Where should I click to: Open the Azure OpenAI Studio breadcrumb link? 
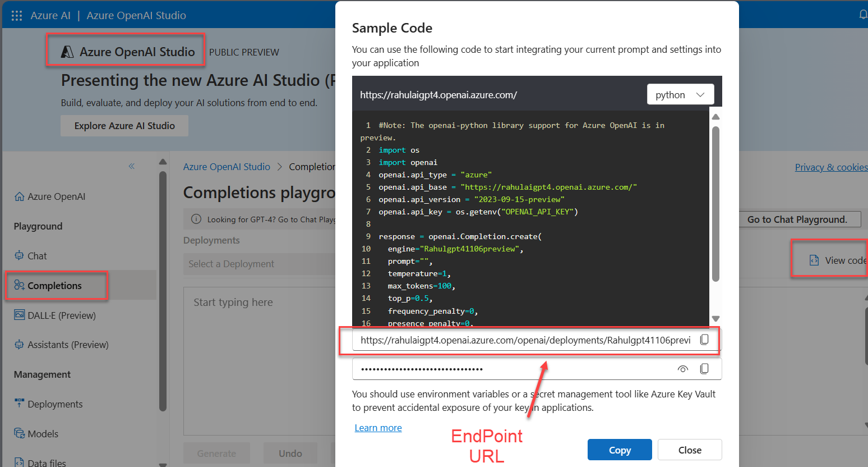227,167
